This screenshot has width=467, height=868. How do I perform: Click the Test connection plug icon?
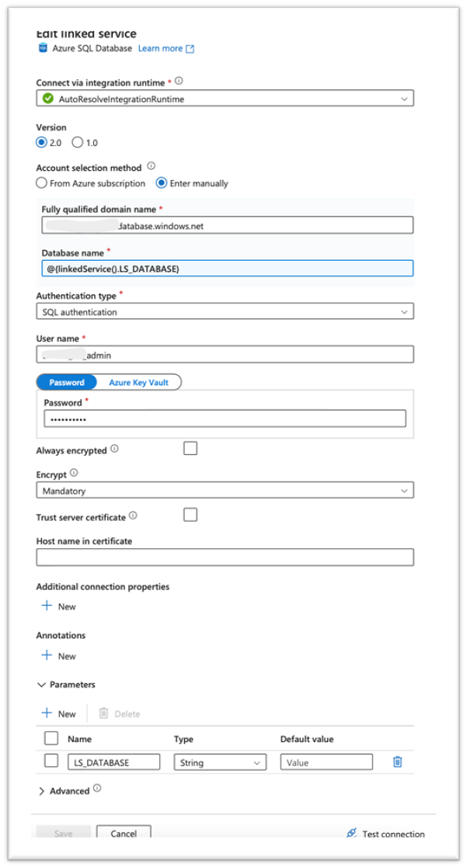click(351, 833)
